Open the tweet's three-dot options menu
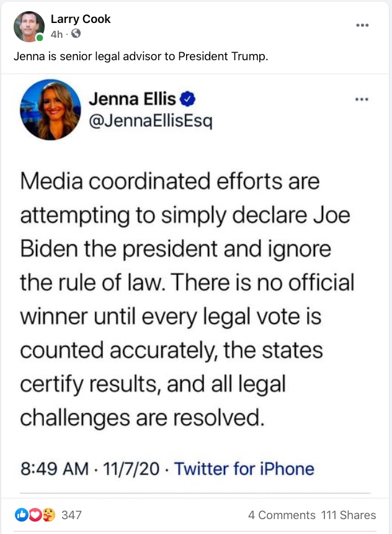The width and height of the screenshot is (392, 534). click(x=362, y=99)
